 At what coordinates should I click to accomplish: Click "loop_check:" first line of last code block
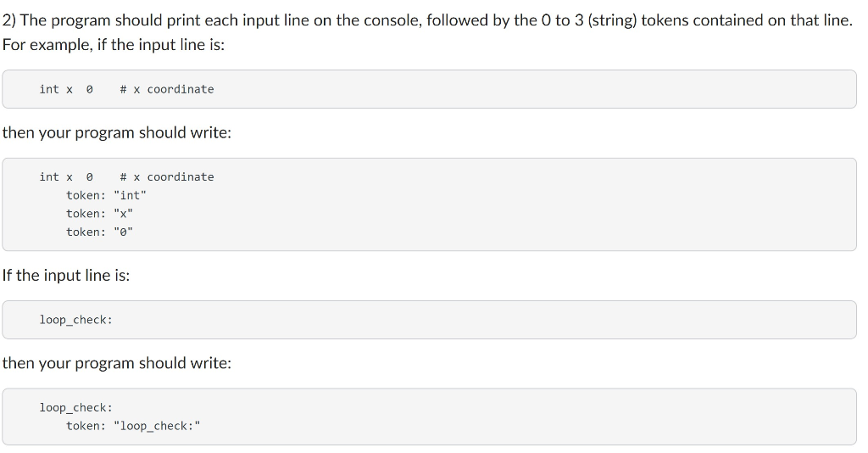click(x=75, y=407)
